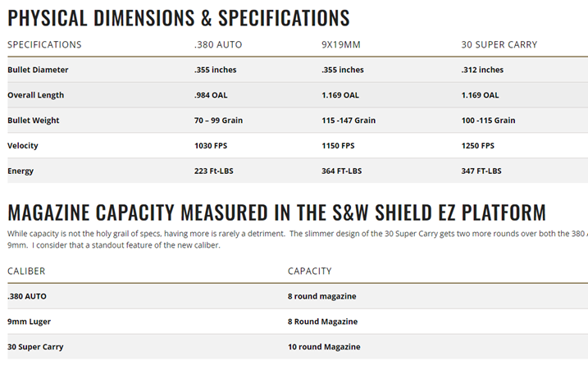This screenshot has height=365, width=588.
Task: Select the .984 OAL length cell
Action: [x=211, y=95]
